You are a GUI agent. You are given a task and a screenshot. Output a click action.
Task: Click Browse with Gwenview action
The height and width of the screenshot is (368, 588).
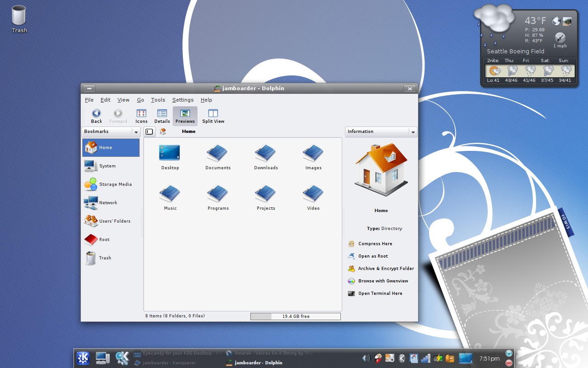[x=378, y=281]
